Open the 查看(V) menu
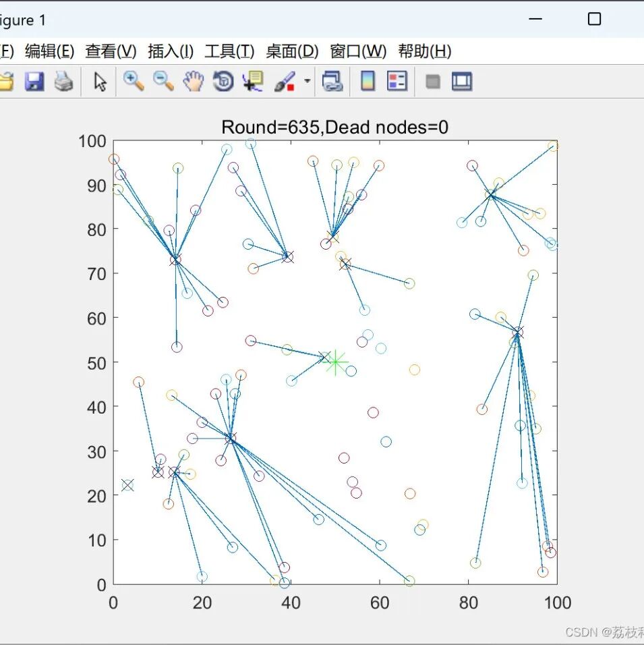 pos(111,51)
